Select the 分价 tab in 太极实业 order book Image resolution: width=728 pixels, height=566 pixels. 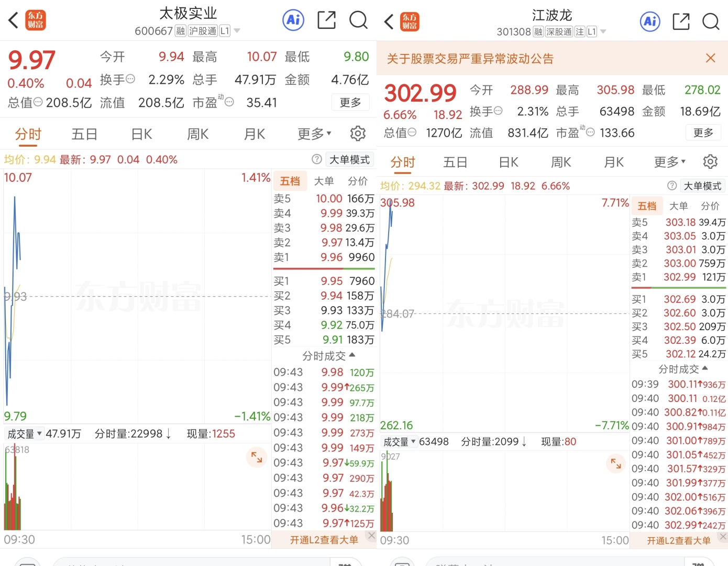pos(358,181)
